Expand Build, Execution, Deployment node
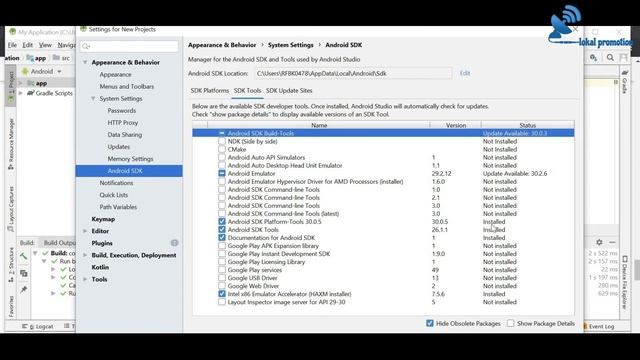 pyautogui.click(x=85, y=255)
